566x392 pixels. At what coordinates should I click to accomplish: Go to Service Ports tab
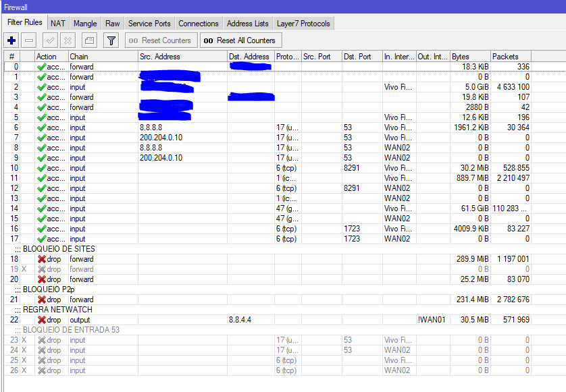pyautogui.click(x=149, y=24)
